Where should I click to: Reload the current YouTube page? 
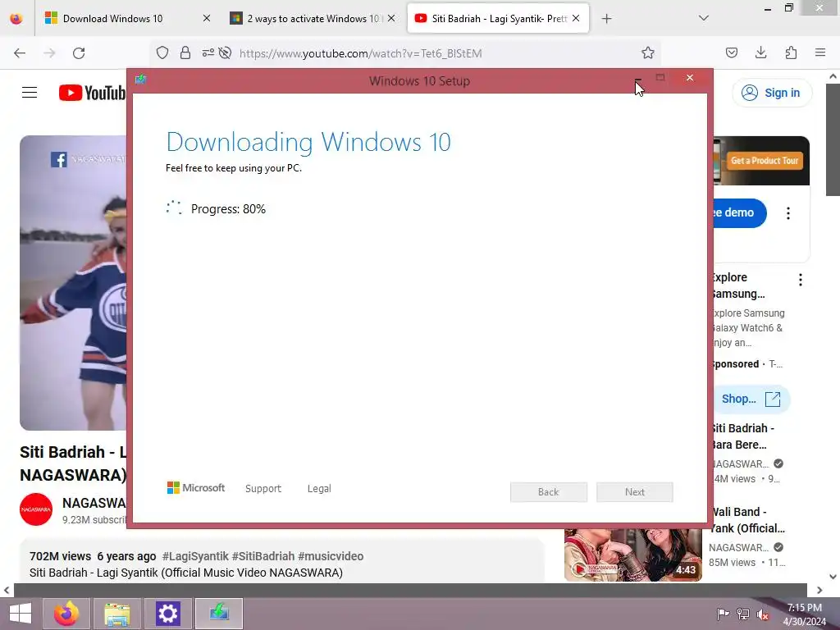pyautogui.click(x=79, y=53)
